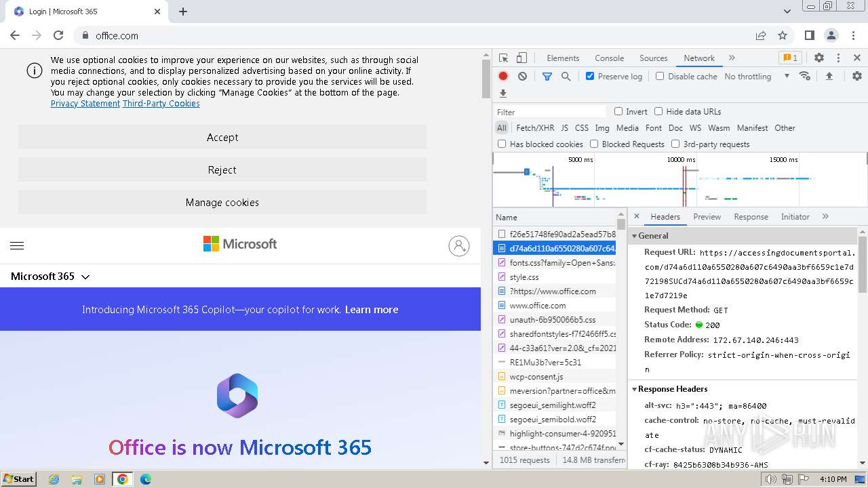Enable the Disable cache checkbox
868x488 pixels.
pos(660,76)
